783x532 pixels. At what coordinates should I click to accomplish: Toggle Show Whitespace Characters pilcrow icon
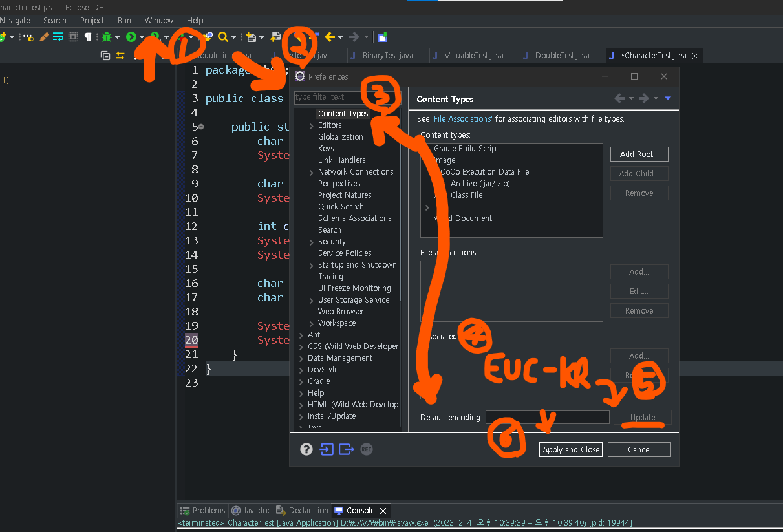[x=88, y=37]
